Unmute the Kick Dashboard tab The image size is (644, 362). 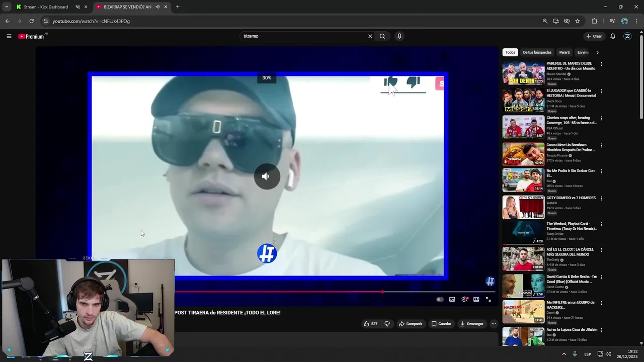77,7
